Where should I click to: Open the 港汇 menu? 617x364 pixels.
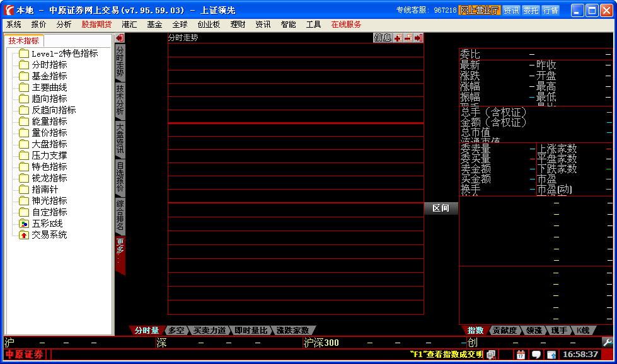click(129, 25)
